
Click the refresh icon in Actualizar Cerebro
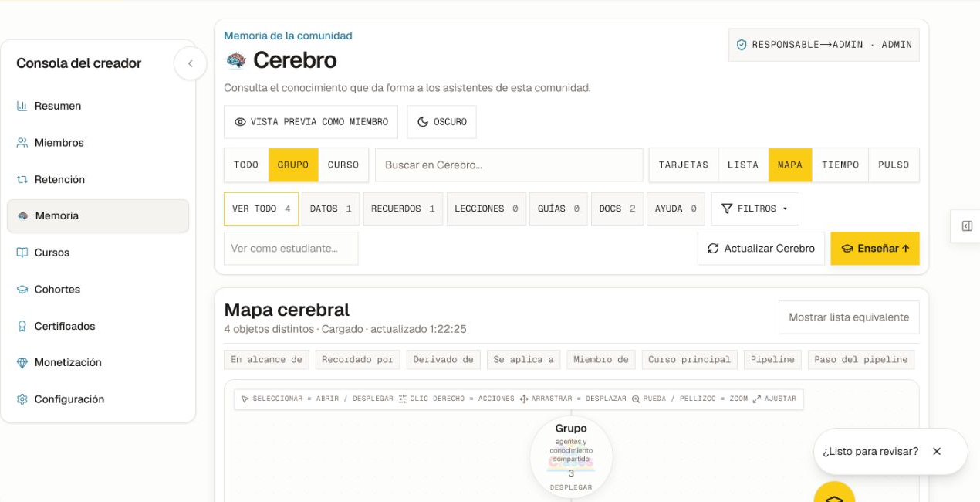pos(713,249)
